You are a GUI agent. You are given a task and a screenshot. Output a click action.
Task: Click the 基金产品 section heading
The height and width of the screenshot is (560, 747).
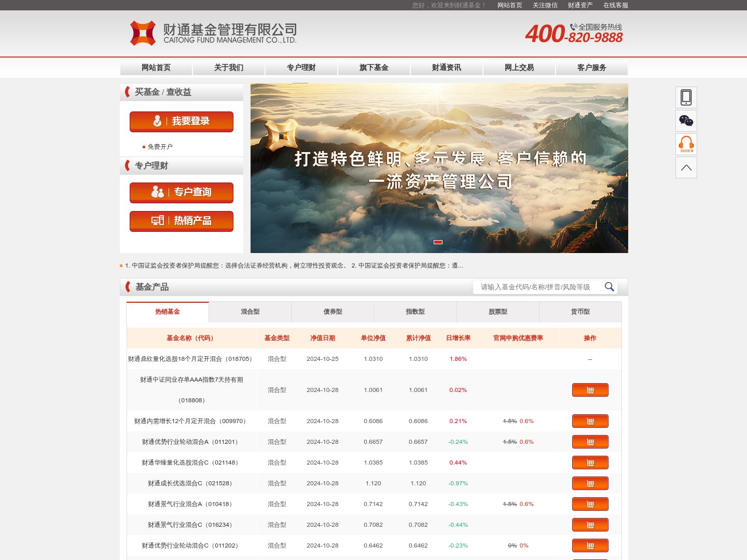152,287
